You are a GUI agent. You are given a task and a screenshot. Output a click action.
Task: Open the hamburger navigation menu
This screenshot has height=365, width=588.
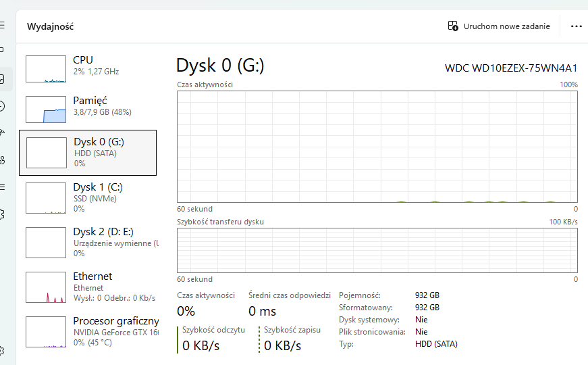click(x=2, y=25)
